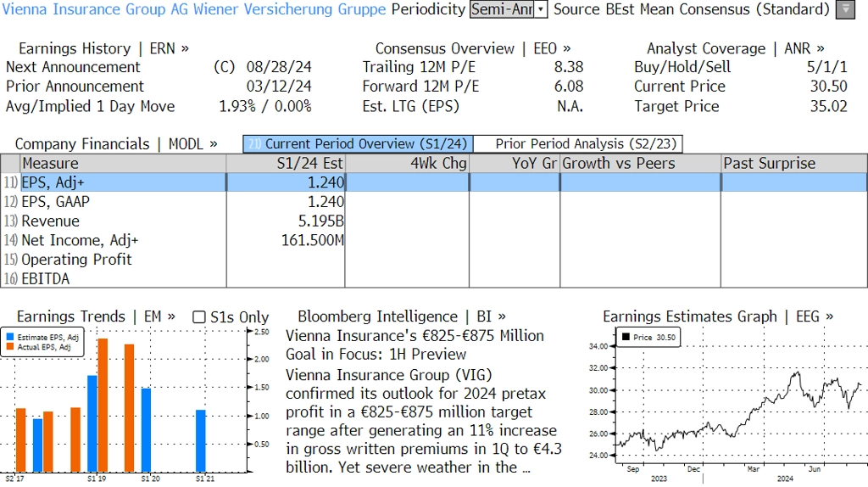The width and height of the screenshot is (868, 487).
Task: Toggle the S1s Only checkbox
Action: click(198, 317)
